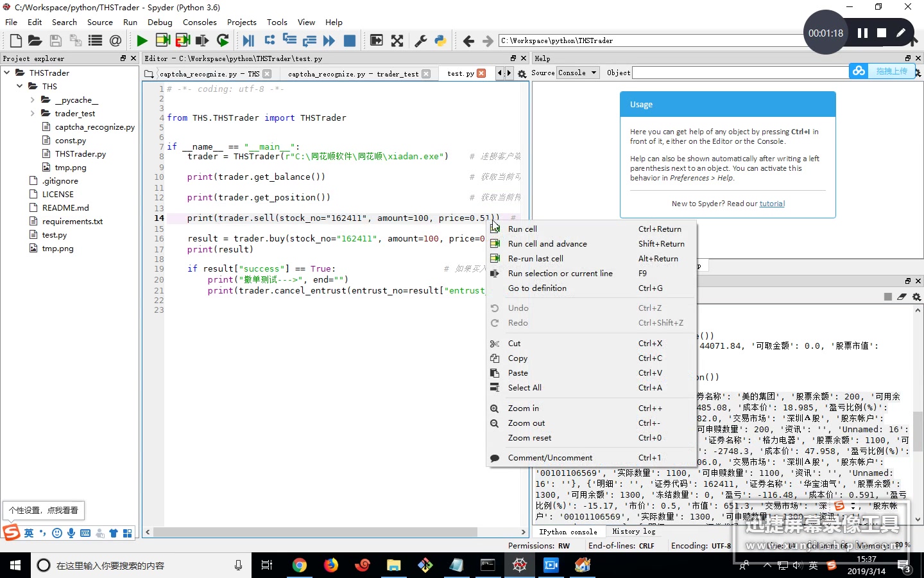924x578 pixels.
Task: Click the Debug file icon in toolbar
Action: 248,41
